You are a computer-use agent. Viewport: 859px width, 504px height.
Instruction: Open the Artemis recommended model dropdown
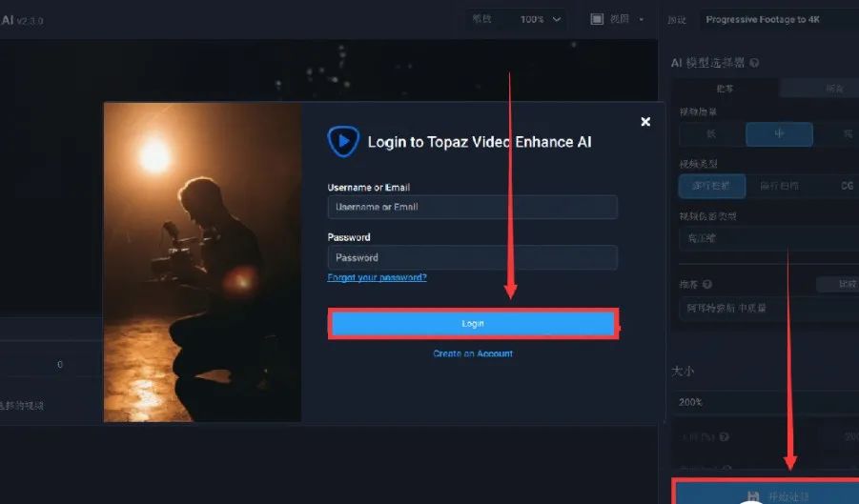[769, 308]
